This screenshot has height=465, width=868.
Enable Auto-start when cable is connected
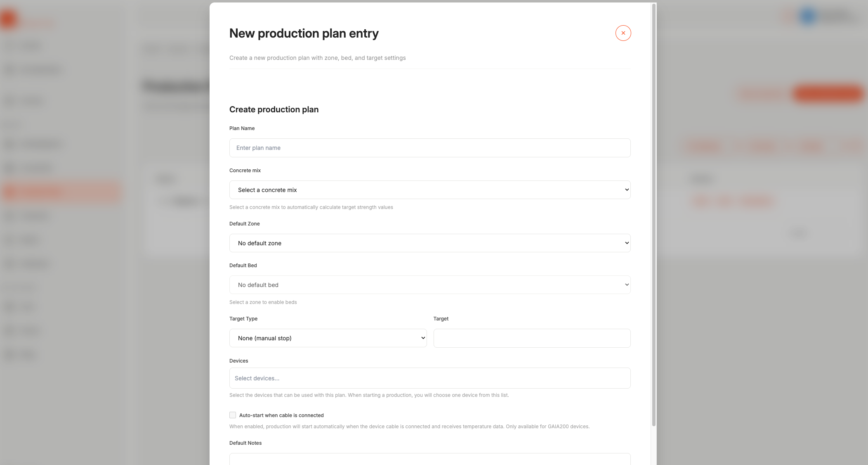[x=232, y=415]
